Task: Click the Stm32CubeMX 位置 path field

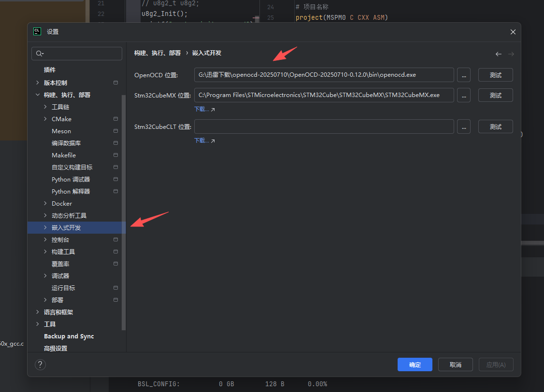Action: coord(324,95)
